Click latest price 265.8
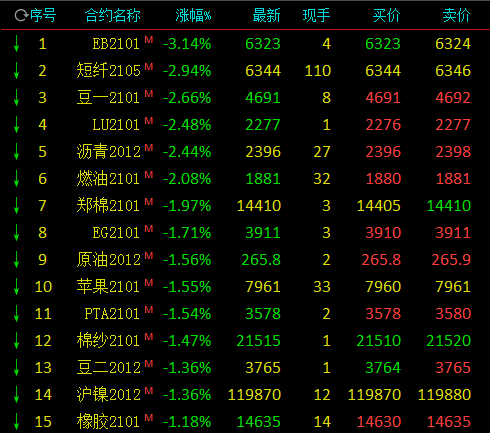 (x=261, y=260)
